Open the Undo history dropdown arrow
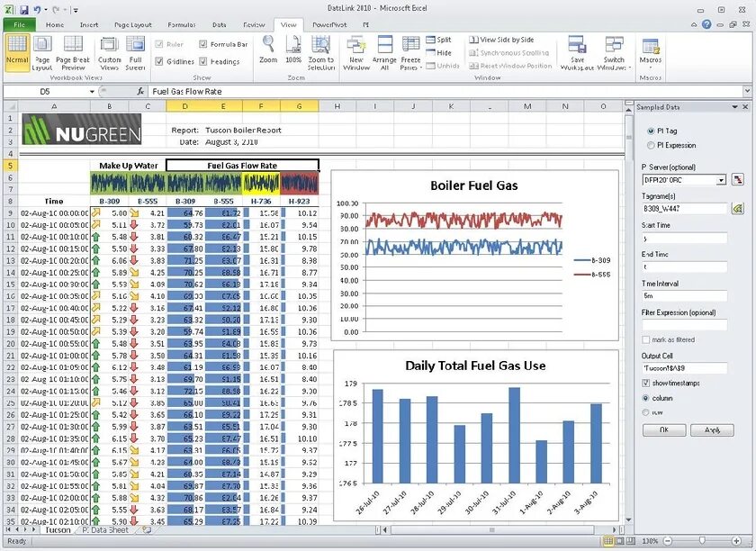The width and height of the screenshot is (756, 551). tap(46, 10)
